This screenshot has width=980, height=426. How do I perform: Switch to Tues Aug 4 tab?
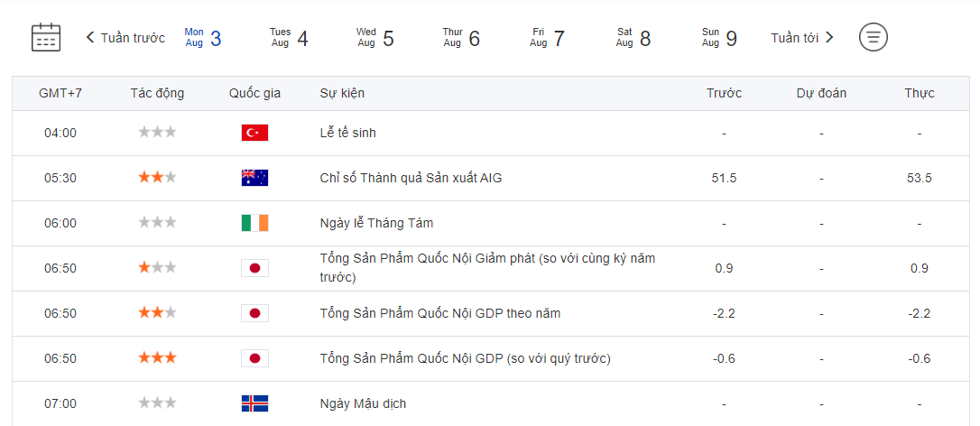point(289,38)
